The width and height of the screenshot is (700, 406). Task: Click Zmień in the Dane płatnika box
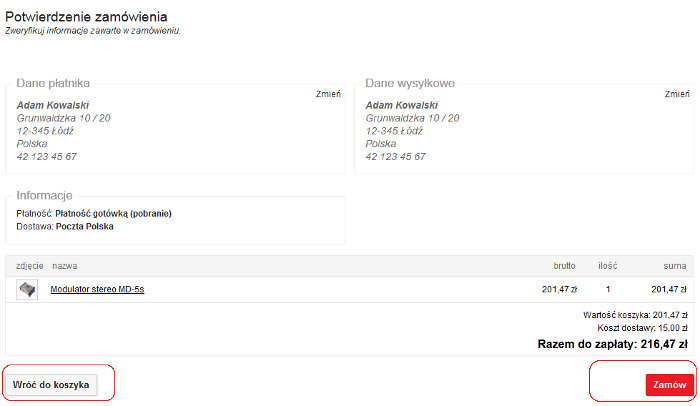click(x=328, y=94)
